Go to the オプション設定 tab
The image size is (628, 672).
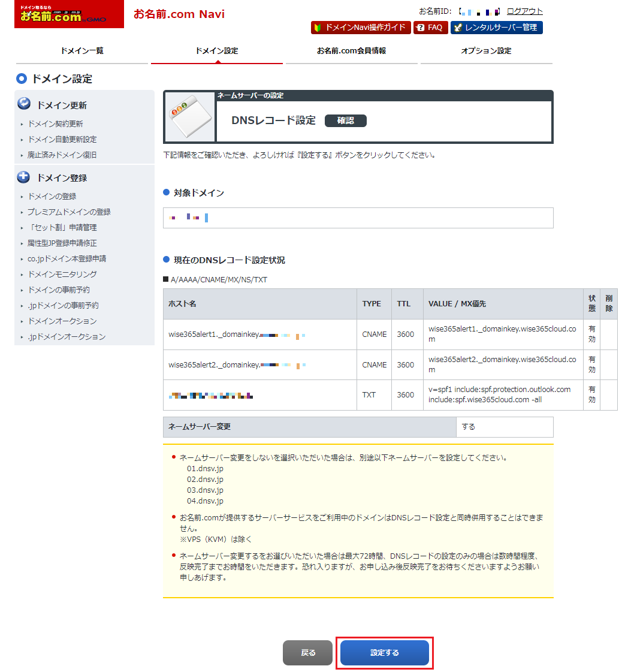click(486, 51)
